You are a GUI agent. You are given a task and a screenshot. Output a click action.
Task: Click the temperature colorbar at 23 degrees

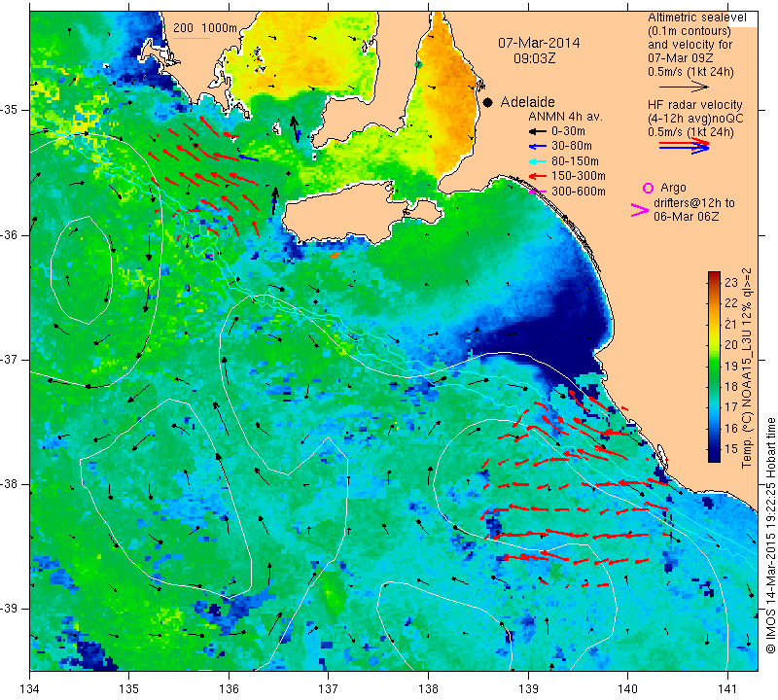(x=714, y=282)
